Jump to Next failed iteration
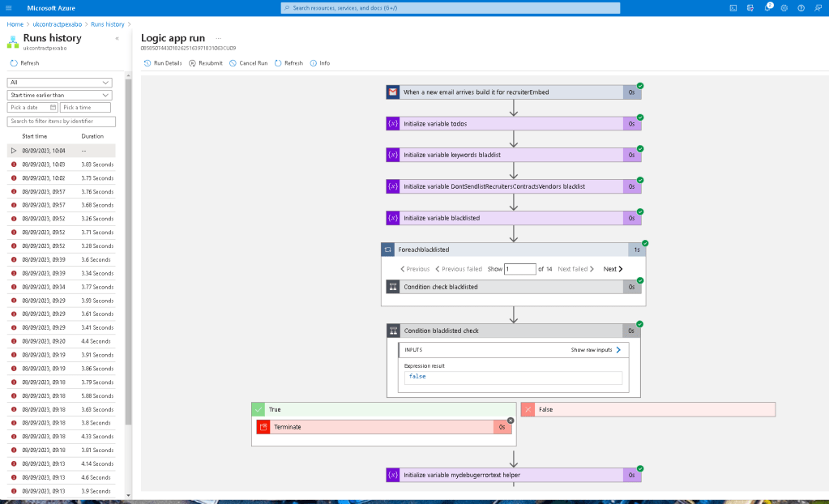This screenshot has height=504, width=829. click(575, 269)
